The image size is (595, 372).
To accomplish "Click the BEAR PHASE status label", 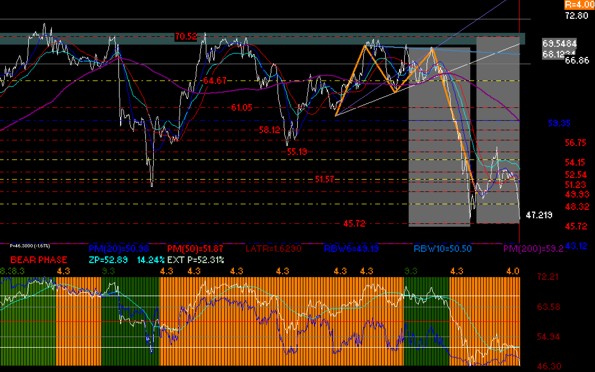I will point(39,260).
